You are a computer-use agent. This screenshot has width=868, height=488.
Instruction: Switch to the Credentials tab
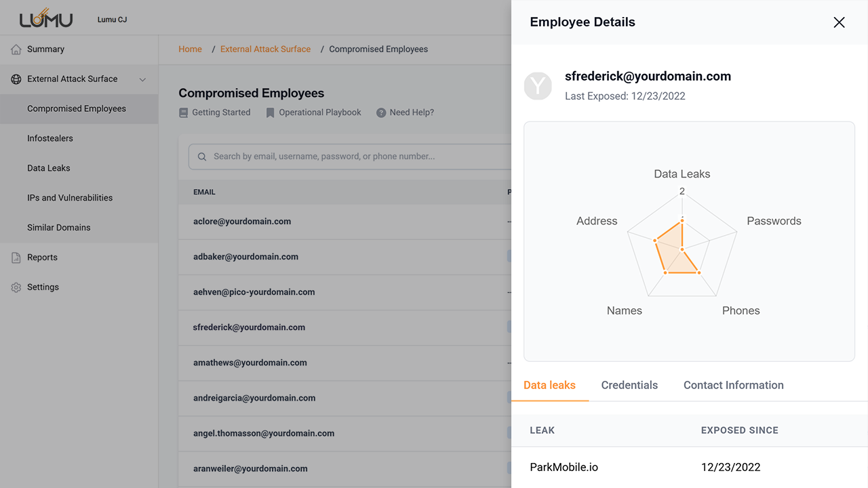629,385
